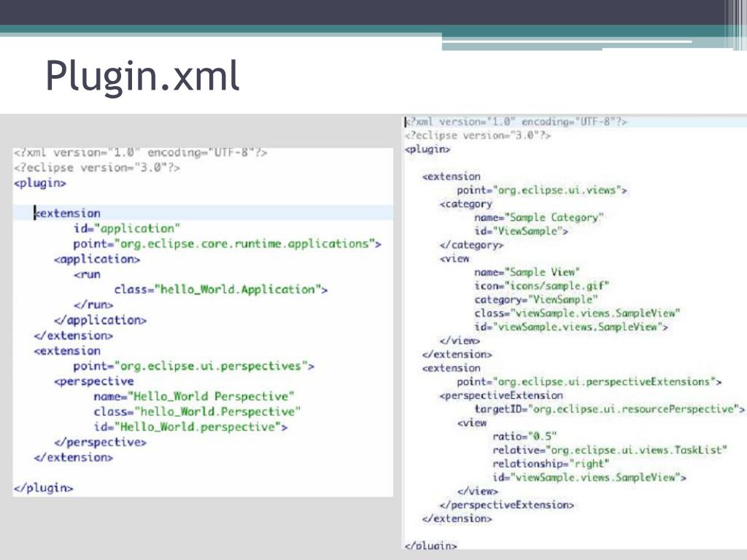Select the relationship="right" line
The width and height of the screenshot is (747, 560).
click(x=551, y=464)
